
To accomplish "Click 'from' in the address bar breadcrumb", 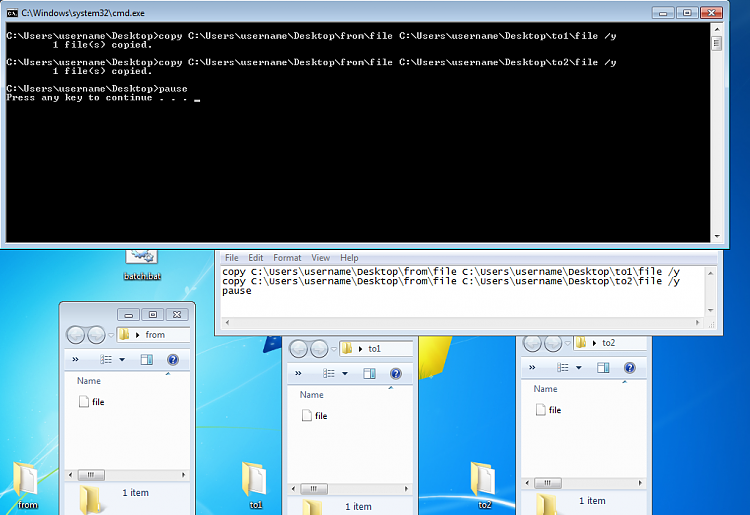I will [155, 335].
